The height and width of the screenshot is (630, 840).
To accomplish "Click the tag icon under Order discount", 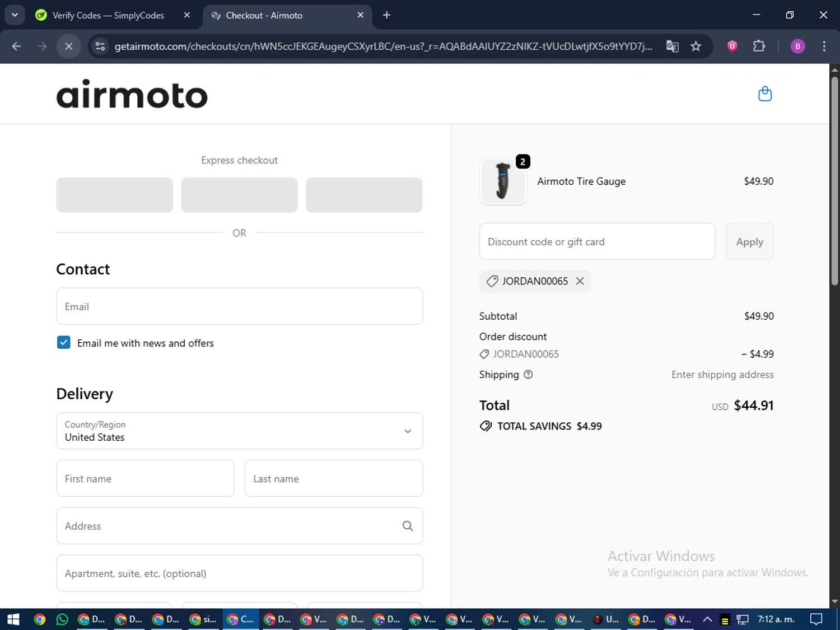I will pos(484,354).
